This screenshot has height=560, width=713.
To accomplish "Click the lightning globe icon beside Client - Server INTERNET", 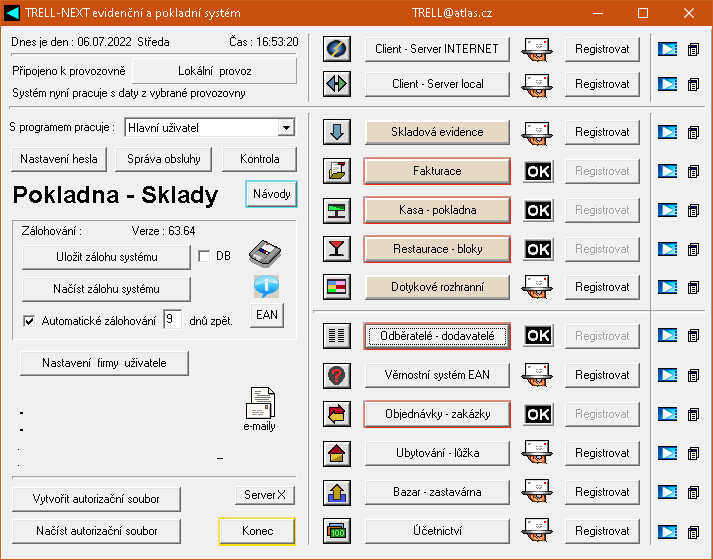I will [336, 49].
